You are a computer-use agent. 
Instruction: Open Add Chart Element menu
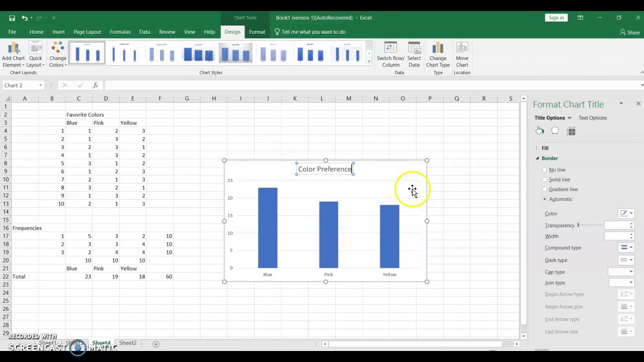tap(13, 55)
